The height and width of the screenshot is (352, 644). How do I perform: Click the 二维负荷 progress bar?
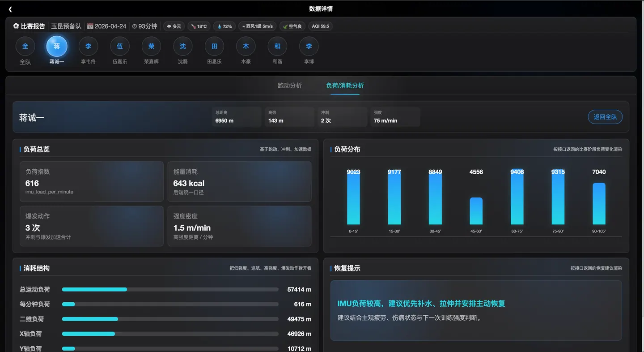pyautogui.click(x=170, y=319)
